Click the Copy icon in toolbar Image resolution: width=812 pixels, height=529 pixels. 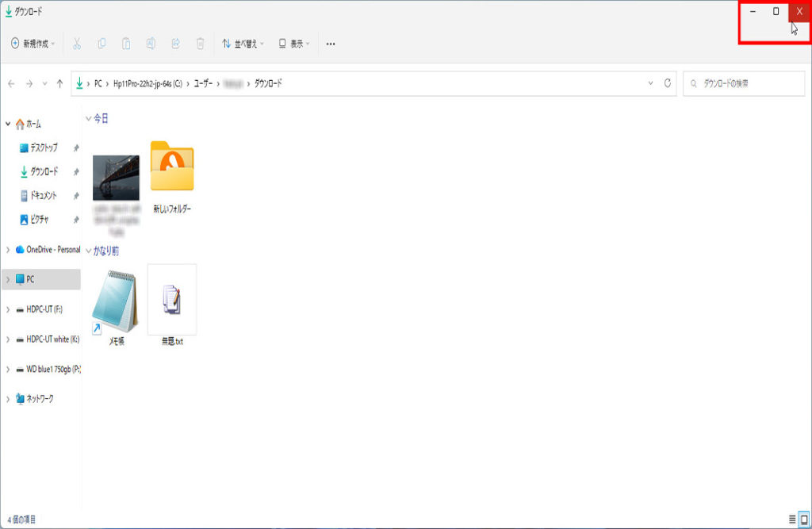[x=101, y=44]
